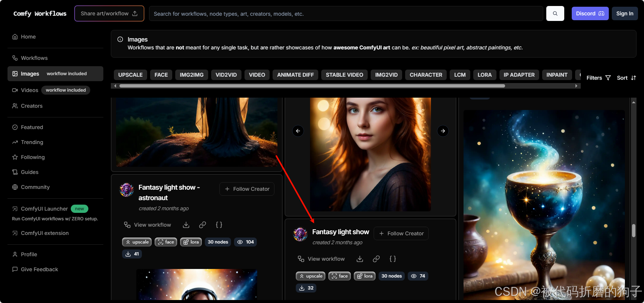Click Share art/workflow button

(109, 13)
